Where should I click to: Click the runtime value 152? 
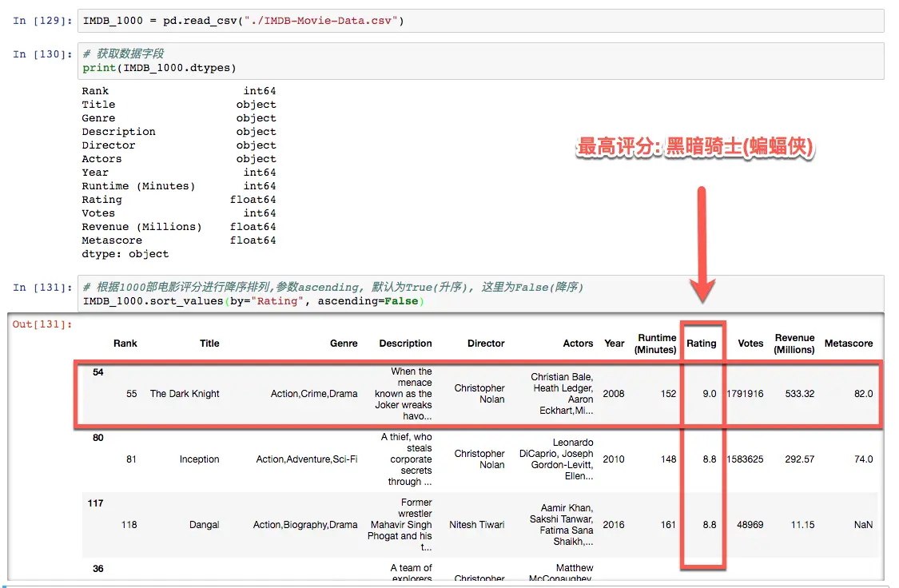click(669, 394)
